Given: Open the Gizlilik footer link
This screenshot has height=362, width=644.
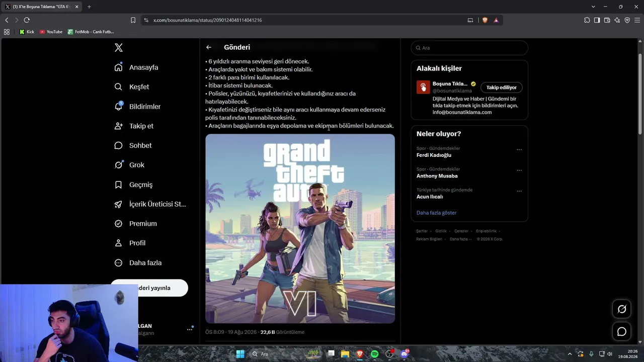Looking at the screenshot, I should pos(441,231).
